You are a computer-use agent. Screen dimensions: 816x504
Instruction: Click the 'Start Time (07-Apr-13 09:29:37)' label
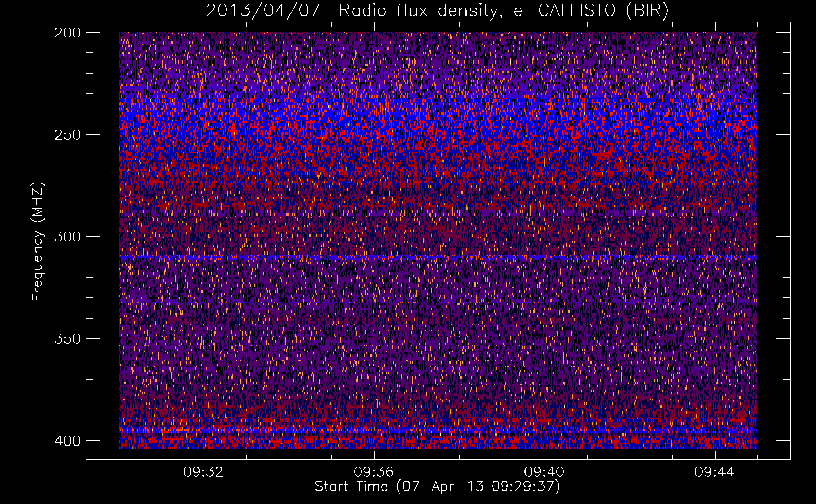tap(438, 487)
